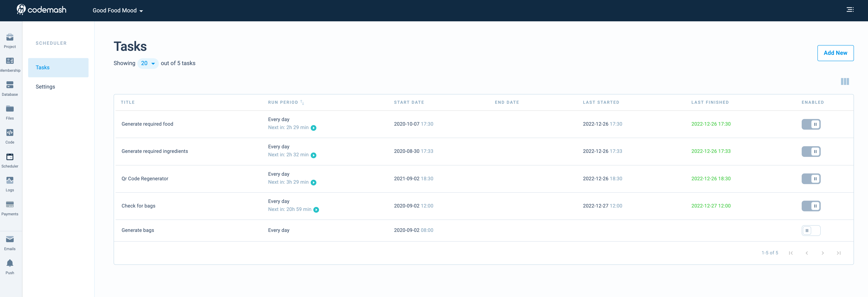Viewport: 868px width, 297px height.
Task: Run 'Qr Code Regenerator' task now
Action: coord(313,183)
